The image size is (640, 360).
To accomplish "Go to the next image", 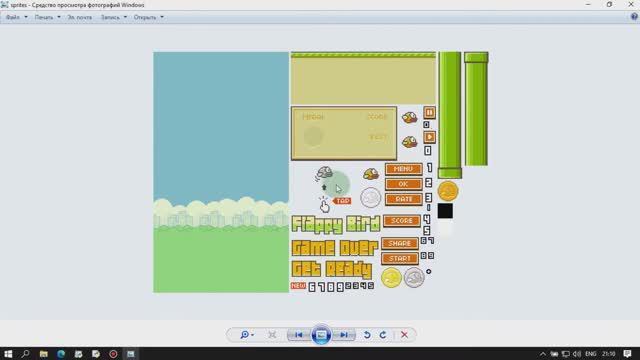I will (x=344, y=335).
